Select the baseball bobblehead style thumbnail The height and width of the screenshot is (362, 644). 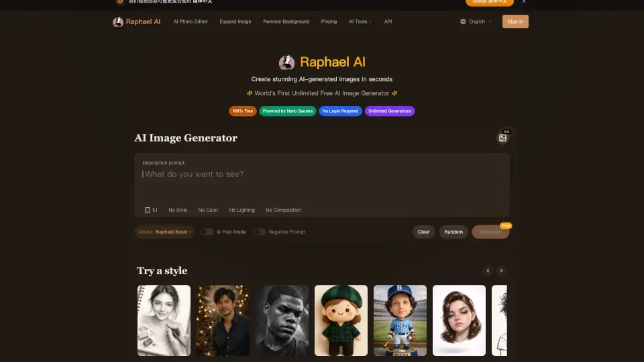[400, 320]
